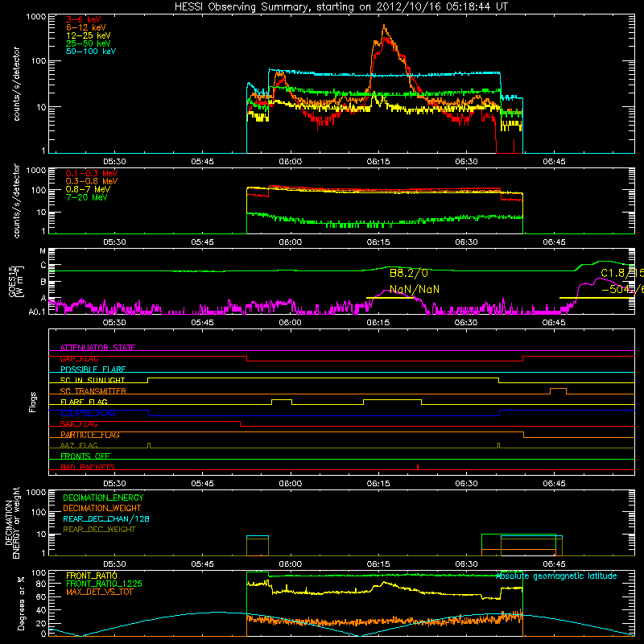Select the 12-25 keV legend label

coord(89,35)
